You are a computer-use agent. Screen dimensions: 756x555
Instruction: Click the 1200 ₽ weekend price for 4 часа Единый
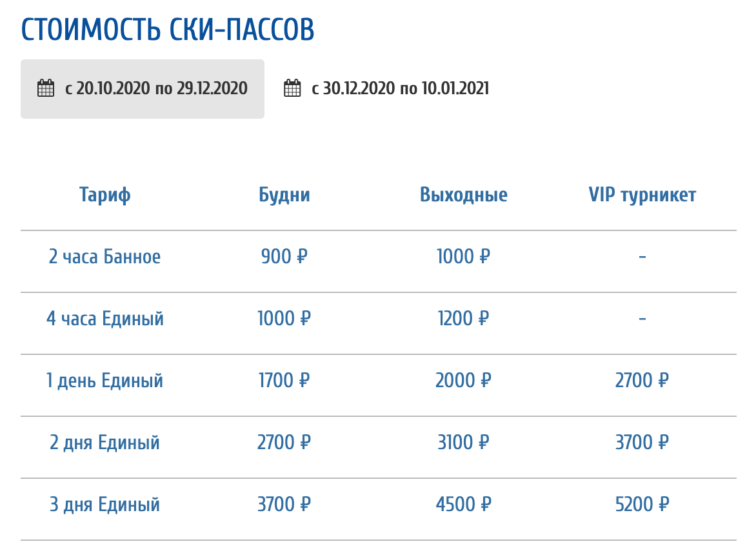pyautogui.click(x=464, y=318)
